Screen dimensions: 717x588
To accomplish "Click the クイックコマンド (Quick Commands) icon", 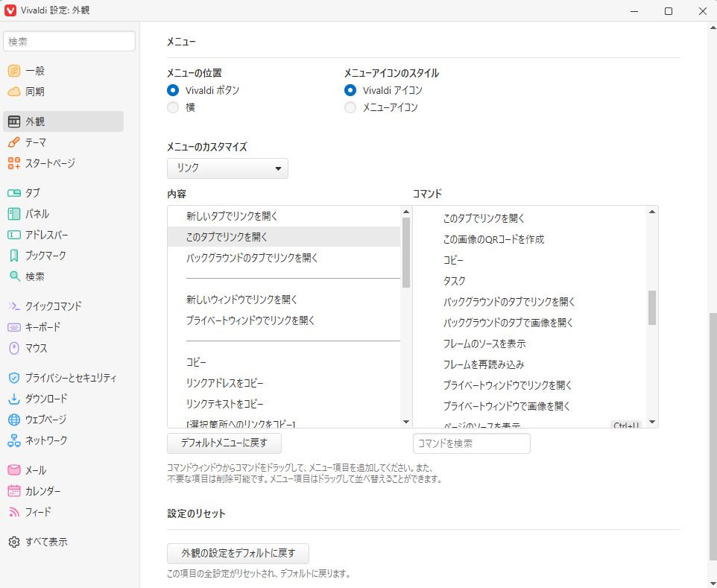I will (x=14, y=306).
